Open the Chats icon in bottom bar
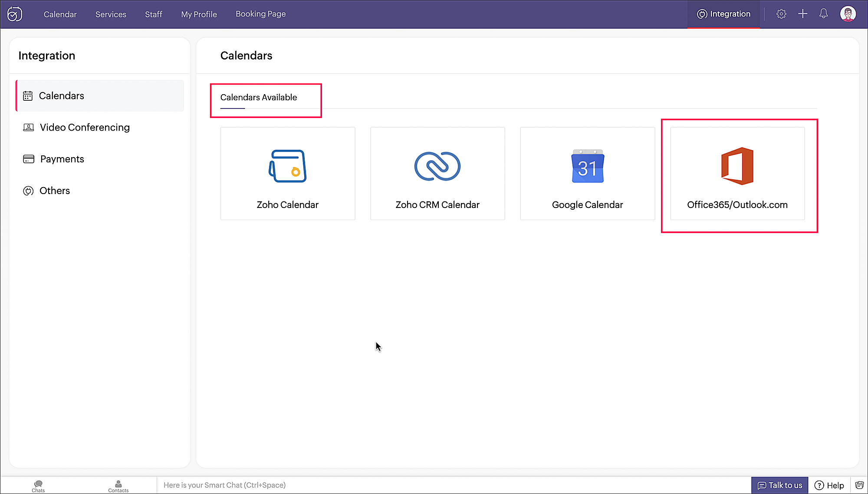The height and width of the screenshot is (494, 868). tap(38, 486)
